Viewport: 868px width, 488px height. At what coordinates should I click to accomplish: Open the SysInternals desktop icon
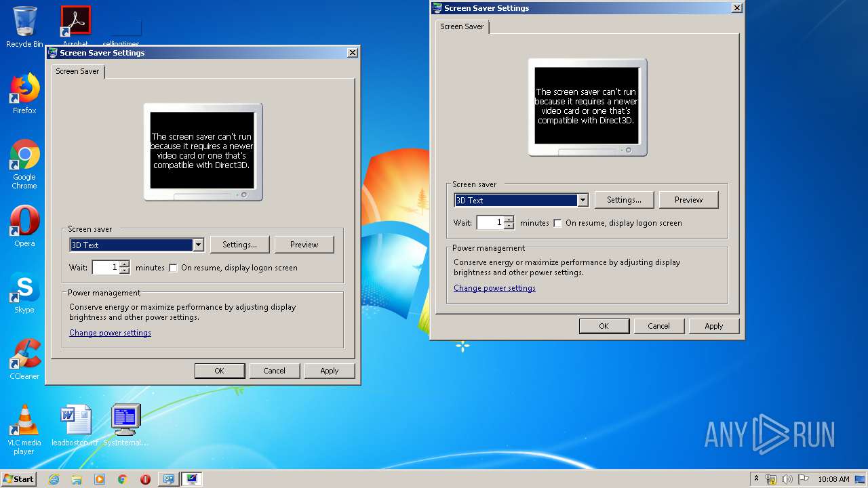coord(126,425)
